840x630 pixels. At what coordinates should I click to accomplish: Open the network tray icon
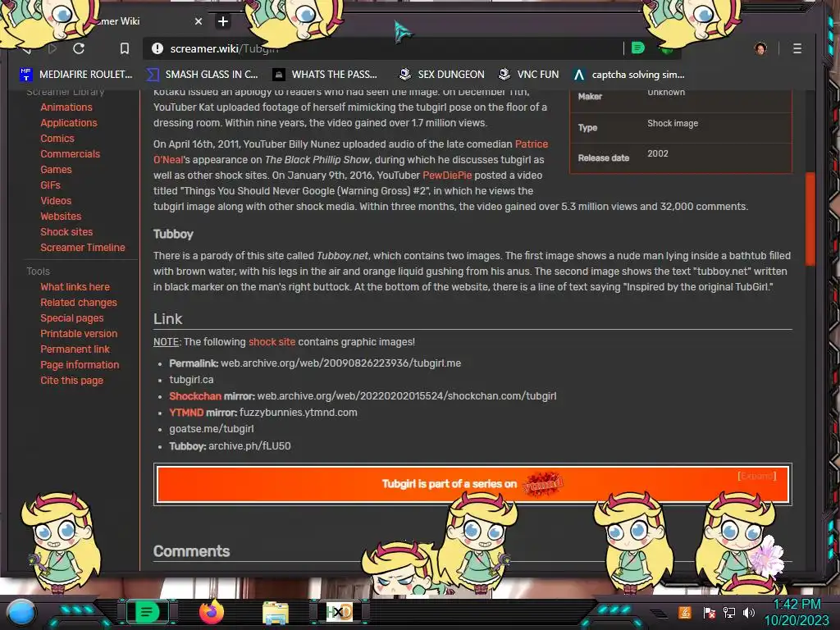[729, 612]
